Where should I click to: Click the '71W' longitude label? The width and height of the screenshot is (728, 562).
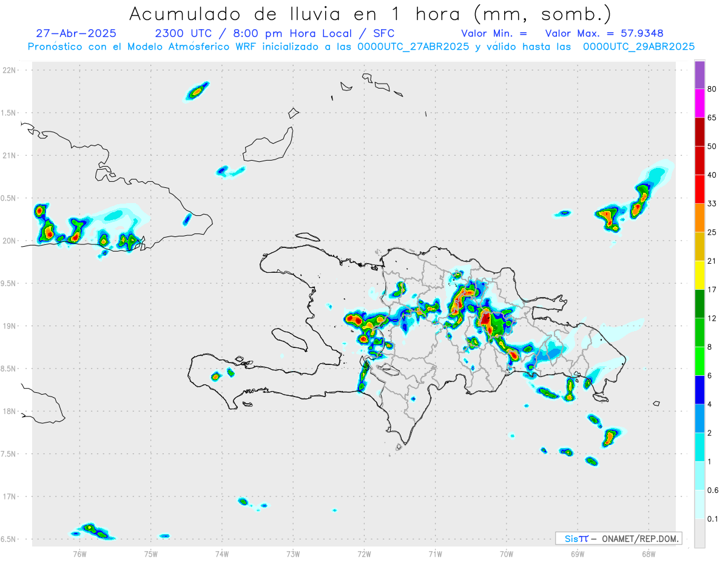pyautogui.click(x=435, y=554)
